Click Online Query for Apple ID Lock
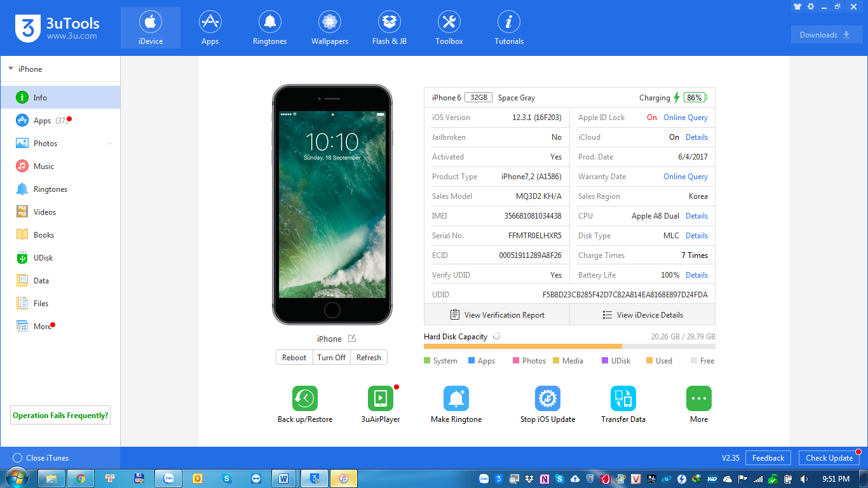The height and width of the screenshot is (488, 868). [685, 118]
